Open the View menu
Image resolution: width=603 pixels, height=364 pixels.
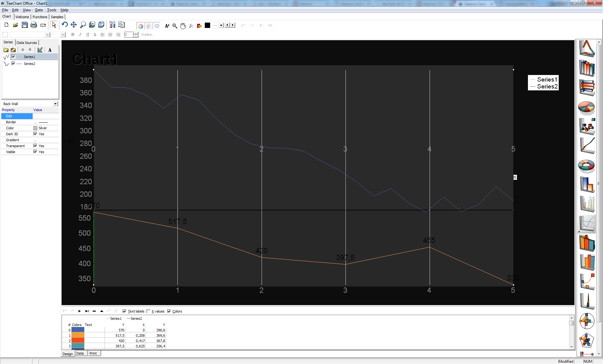27,10
